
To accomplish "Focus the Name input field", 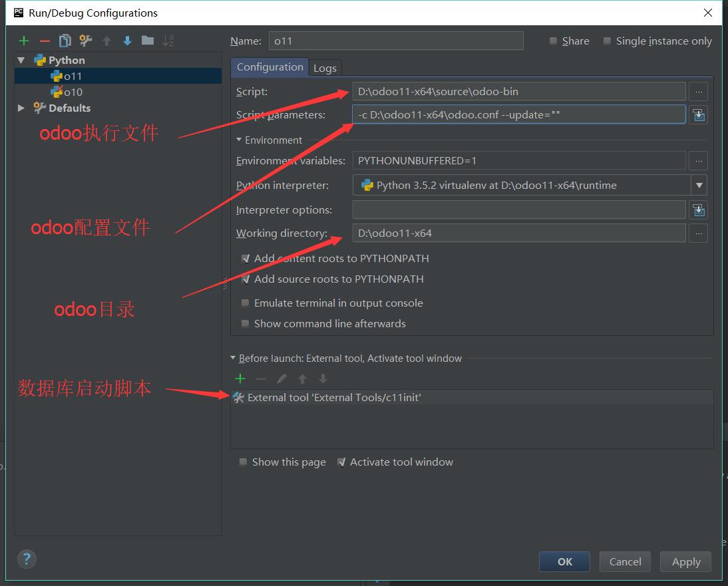I will point(396,41).
